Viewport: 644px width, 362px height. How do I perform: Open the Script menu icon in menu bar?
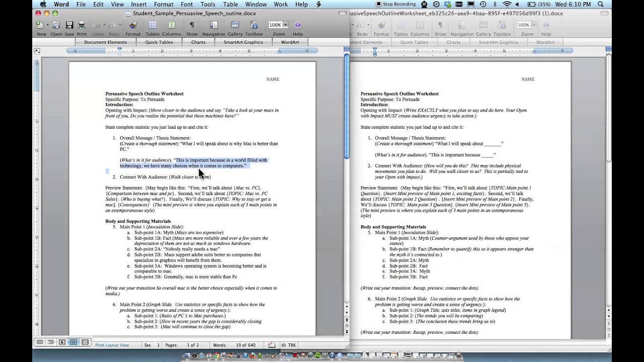click(318, 5)
